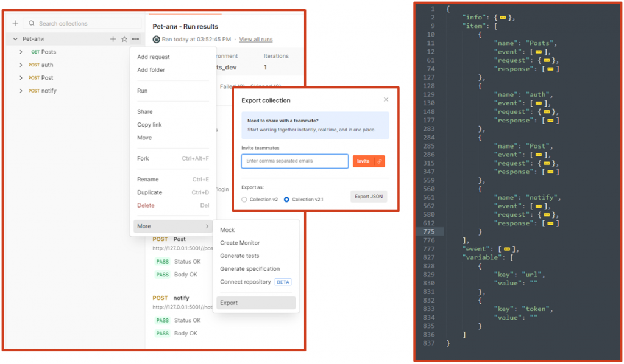Viewport: 624px width, 364px height.
Task: Click the Search collections field
Action: [x=82, y=24]
